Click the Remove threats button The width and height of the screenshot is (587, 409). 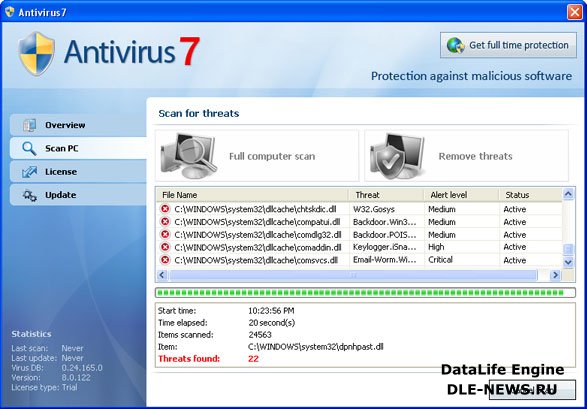click(x=466, y=156)
